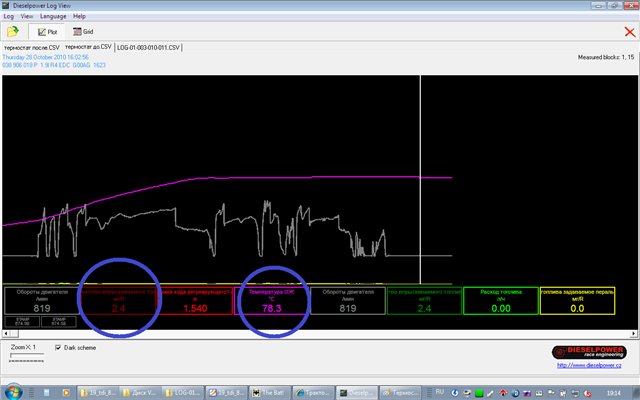Open the Help menu
This screenshot has height=400, width=640.
tap(79, 17)
